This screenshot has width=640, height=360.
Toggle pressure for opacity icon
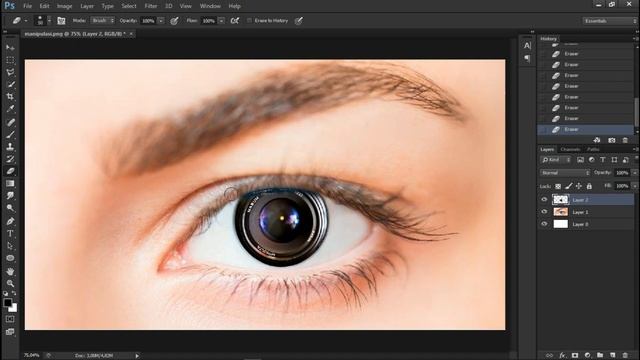tap(174, 21)
